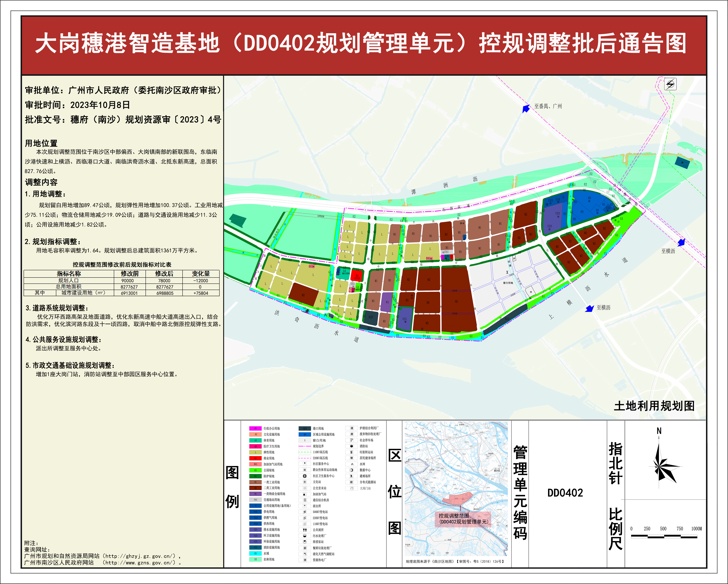Viewport: 728px width, 584px height.
Task: Click the community health service center icon
Action: click(x=305, y=476)
